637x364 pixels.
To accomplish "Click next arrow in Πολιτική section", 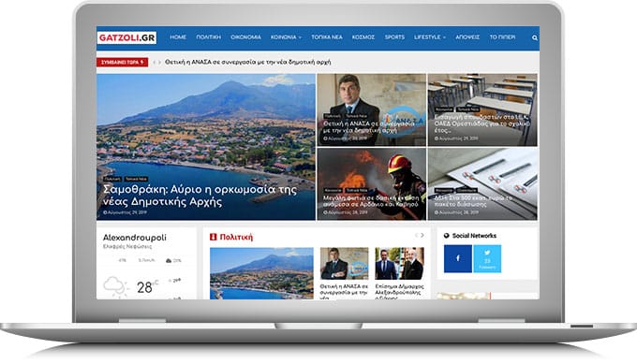I will (x=422, y=236).
